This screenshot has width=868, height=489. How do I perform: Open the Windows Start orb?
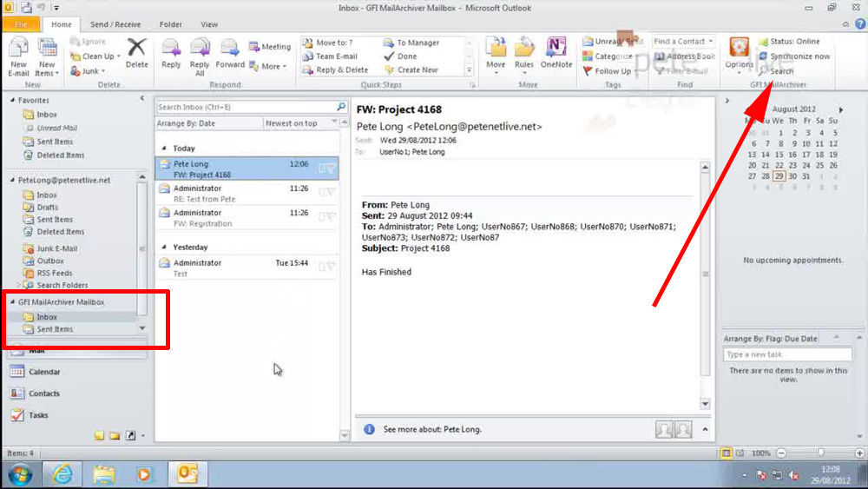pos(20,474)
